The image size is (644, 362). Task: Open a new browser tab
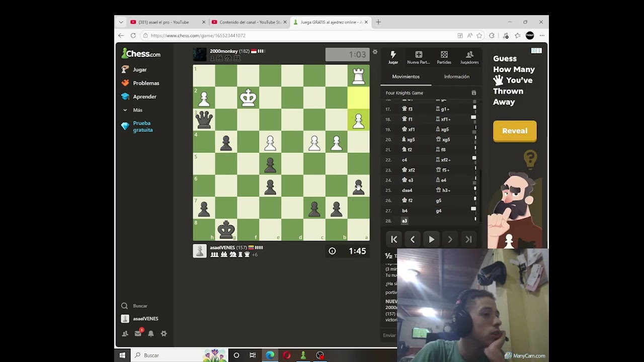(x=378, y=22)
